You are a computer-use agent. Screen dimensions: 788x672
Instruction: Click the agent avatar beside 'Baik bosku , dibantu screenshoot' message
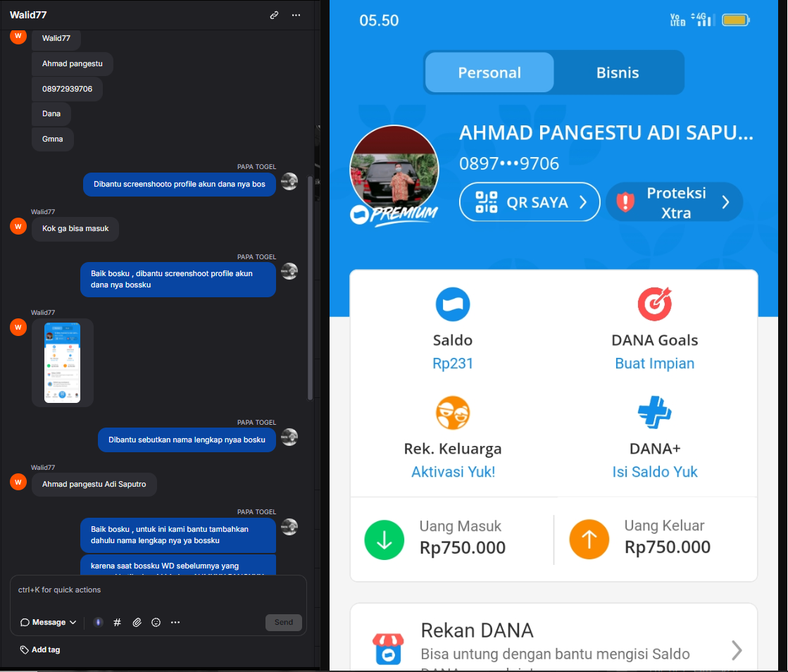pos(289,271)
